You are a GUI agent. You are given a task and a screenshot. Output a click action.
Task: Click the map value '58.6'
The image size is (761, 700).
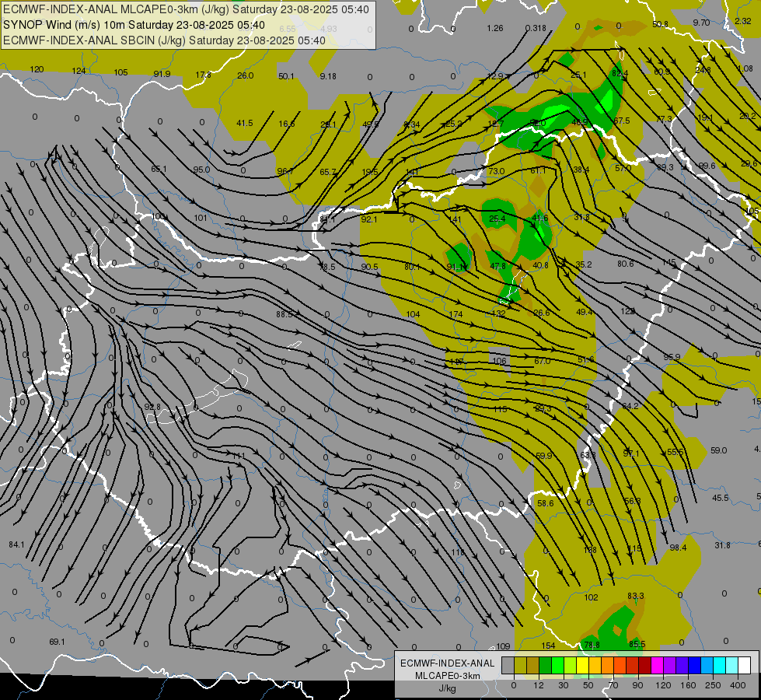pyautogui.click(x=546, y=503)
